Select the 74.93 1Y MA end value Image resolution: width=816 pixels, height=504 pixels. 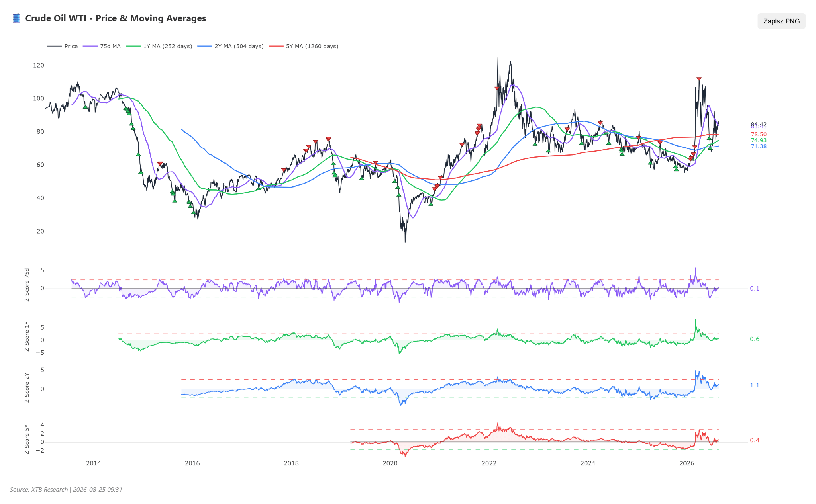[759, 141]
